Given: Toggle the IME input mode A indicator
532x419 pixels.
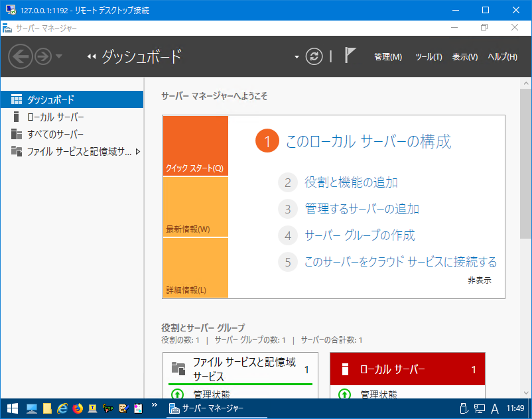Looking at the screenshot, I should (495, 409).
